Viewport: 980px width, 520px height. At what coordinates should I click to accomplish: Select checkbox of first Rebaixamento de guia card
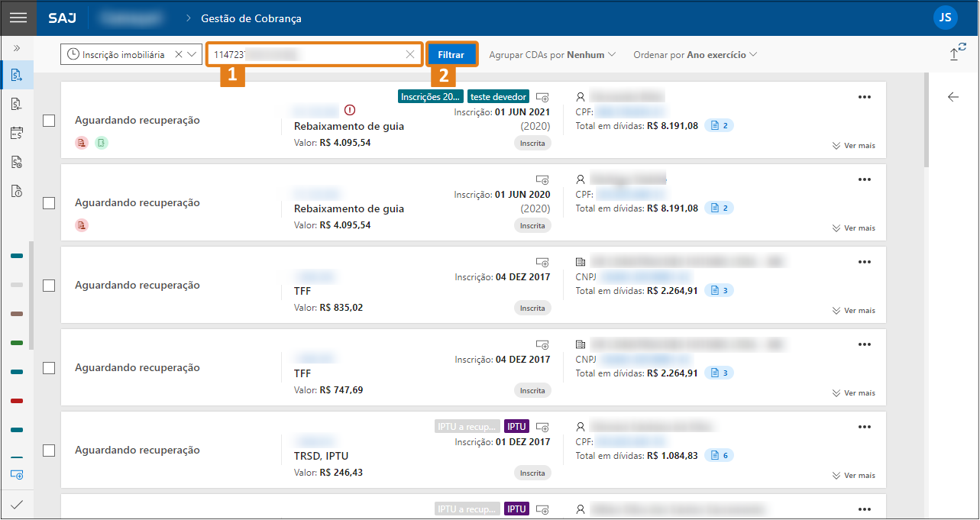[49, 121]
